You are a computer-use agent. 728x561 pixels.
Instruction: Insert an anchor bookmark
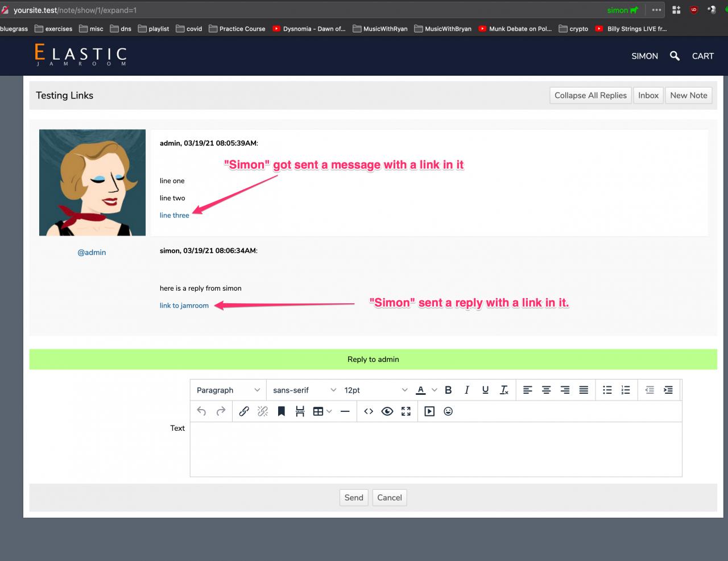coord(281,411)
